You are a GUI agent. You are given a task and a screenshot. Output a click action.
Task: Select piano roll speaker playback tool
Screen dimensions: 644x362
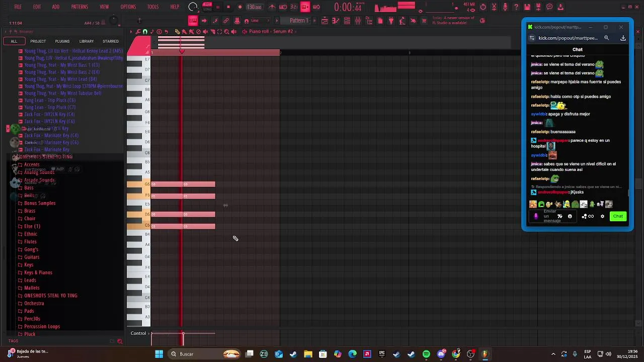coord(233,32)
